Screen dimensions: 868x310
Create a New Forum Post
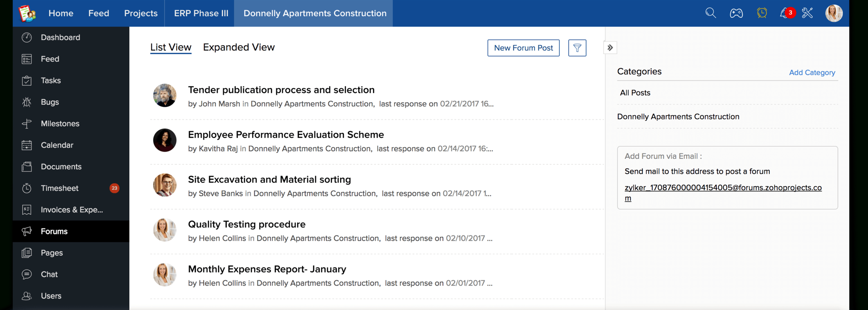click(523, 48)
